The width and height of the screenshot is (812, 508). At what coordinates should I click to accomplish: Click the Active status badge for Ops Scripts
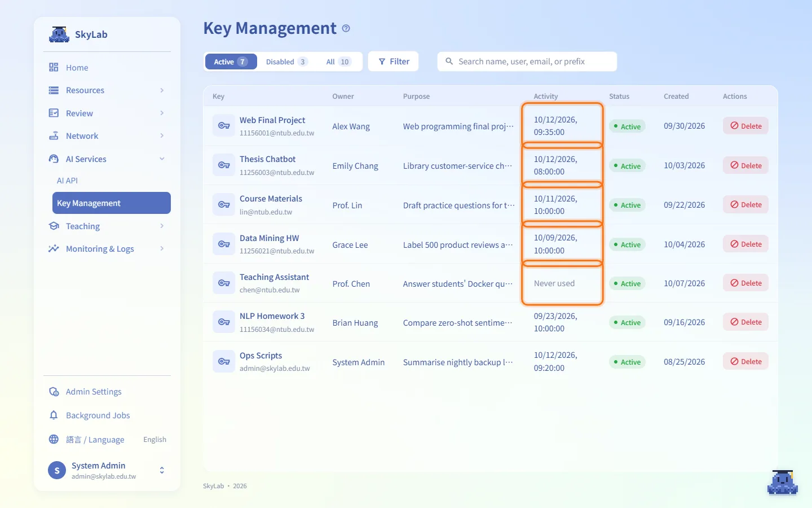tap(627, 362)
